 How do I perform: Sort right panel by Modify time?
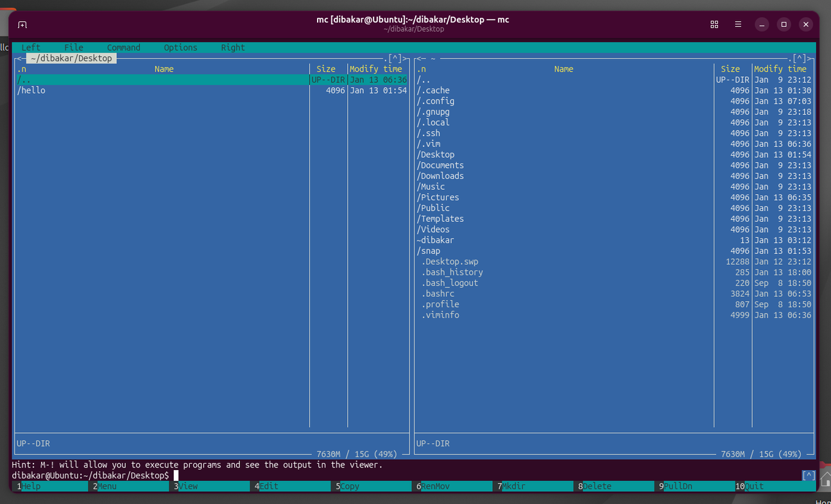click(x=780, y=69)
